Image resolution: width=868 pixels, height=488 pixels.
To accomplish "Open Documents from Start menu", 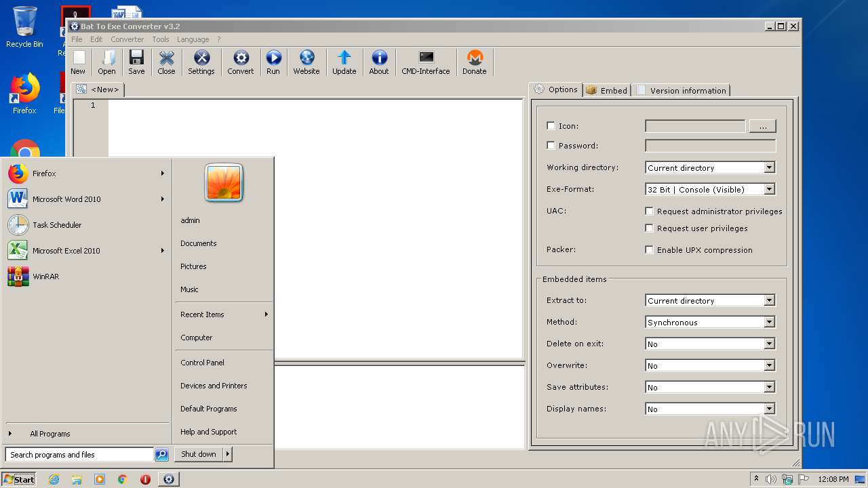I will point(224,243).
